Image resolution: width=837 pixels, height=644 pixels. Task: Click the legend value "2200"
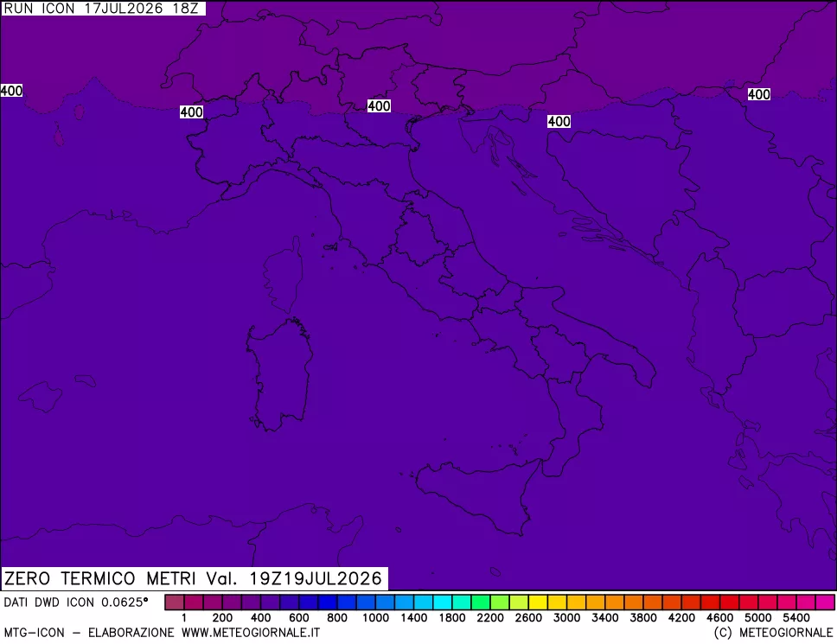pyautogui.click(x=490, y=618)
